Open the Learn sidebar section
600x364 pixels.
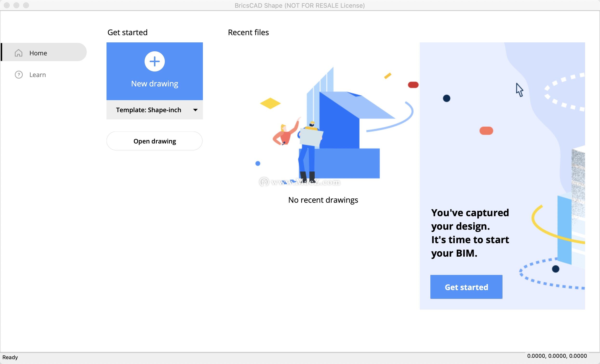click(x=38, y=75)
